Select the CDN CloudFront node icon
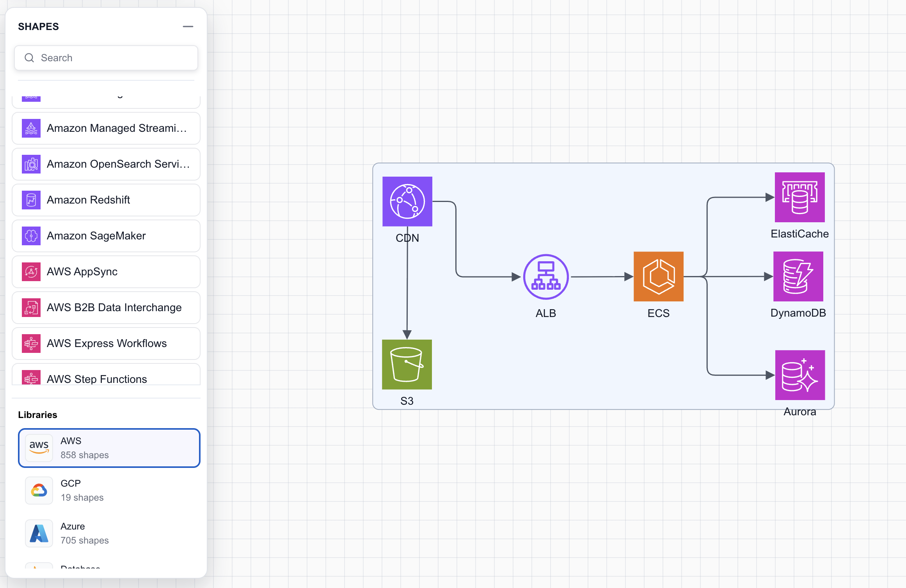This screenshot has width=906, height=588. (x=407, y=201)
